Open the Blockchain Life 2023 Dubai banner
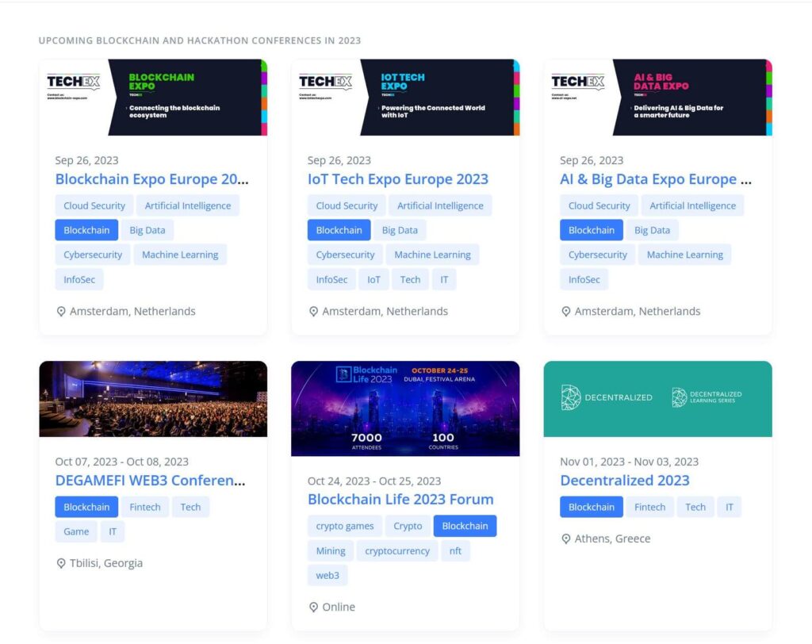The image size is (812, 644). click(405, 408)
